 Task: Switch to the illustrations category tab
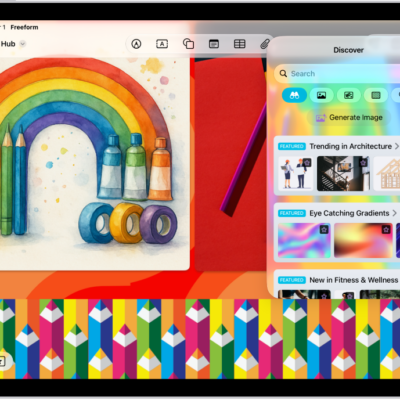pos(349,96)
